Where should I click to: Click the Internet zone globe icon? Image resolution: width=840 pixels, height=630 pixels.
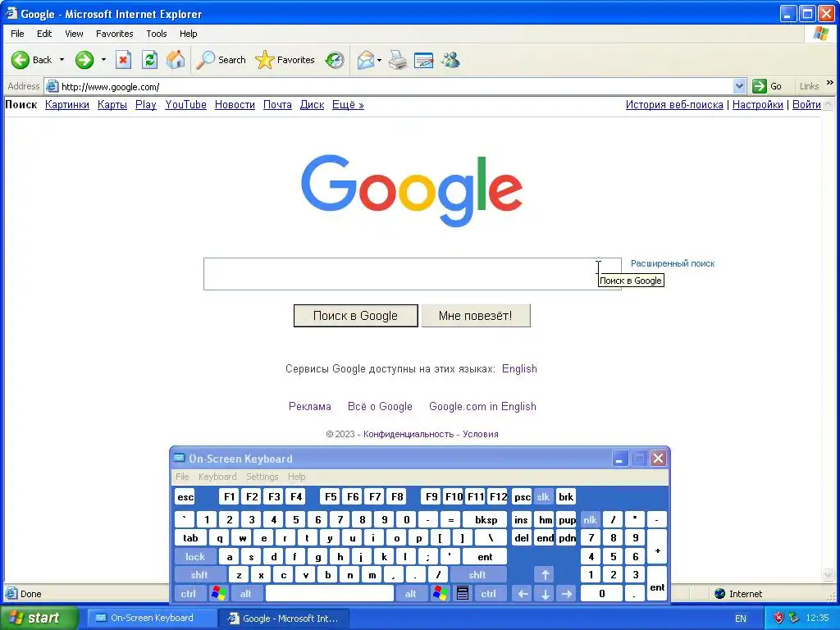pos(720,594)
